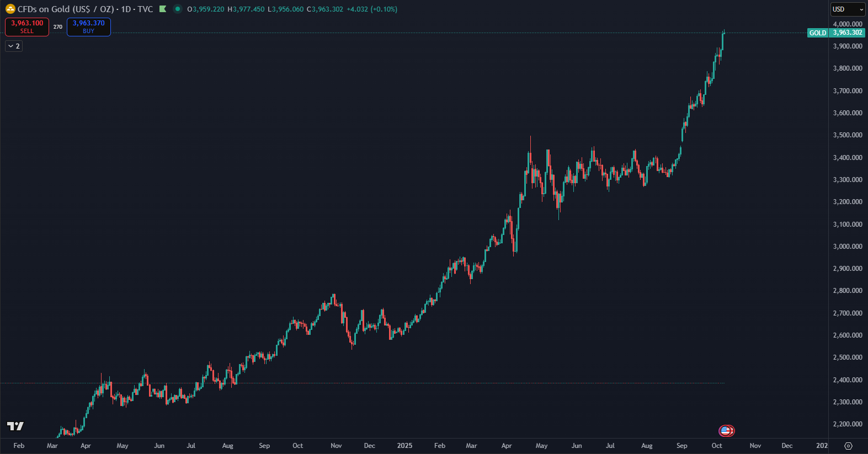Viewport: 868px width, 454px height.
Task: Click the 2,900.000 price axis label
Action: coord(848,269)
